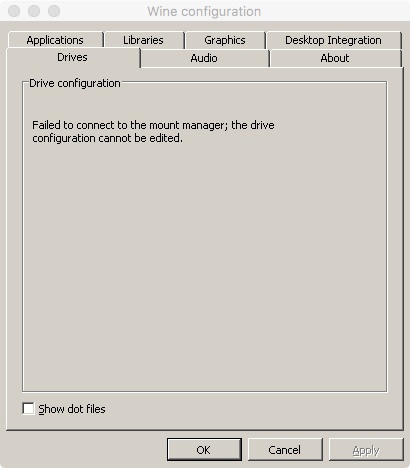The image size is (410, 468).
Task: Click the mount manager error message text
Action: (153, 131)
